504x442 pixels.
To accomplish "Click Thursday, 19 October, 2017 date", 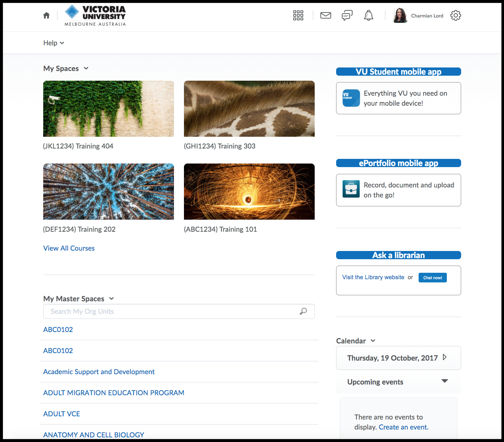I will [x=393, y=358].
